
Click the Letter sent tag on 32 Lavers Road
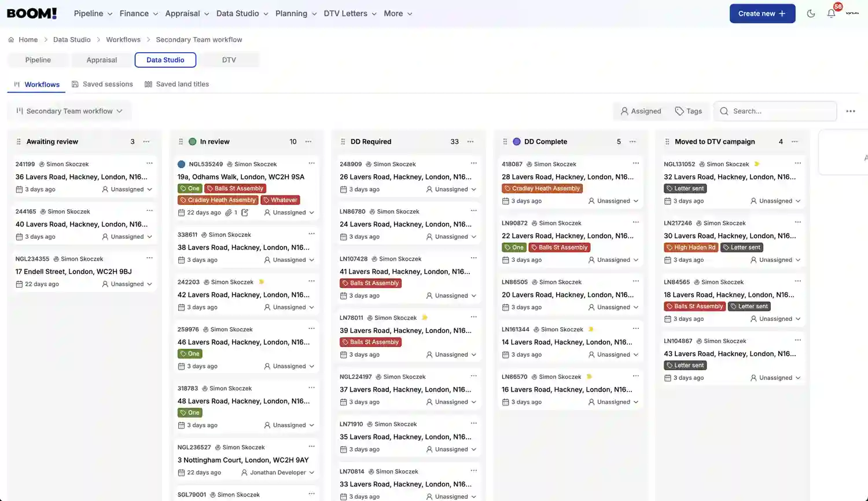pyautogui.click(x=685, y=188)
